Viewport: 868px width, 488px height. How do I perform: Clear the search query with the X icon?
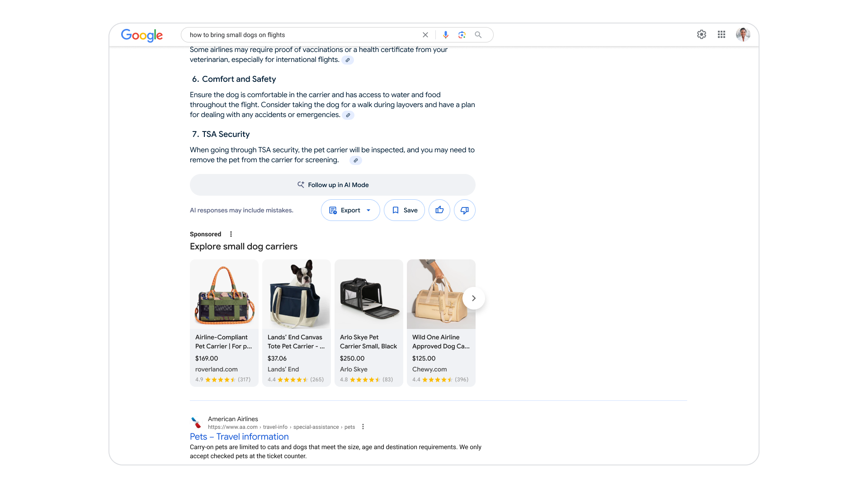click(x=425, y=35)
